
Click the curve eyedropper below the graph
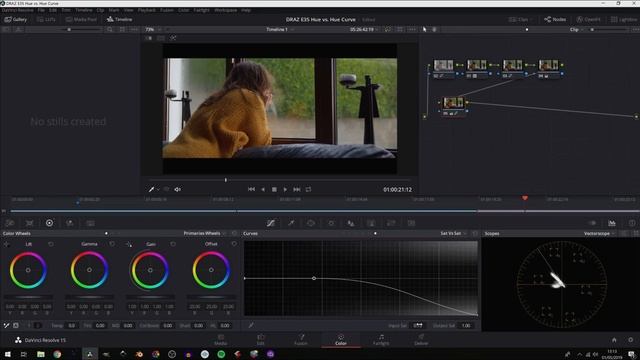[x=251, y=325]
